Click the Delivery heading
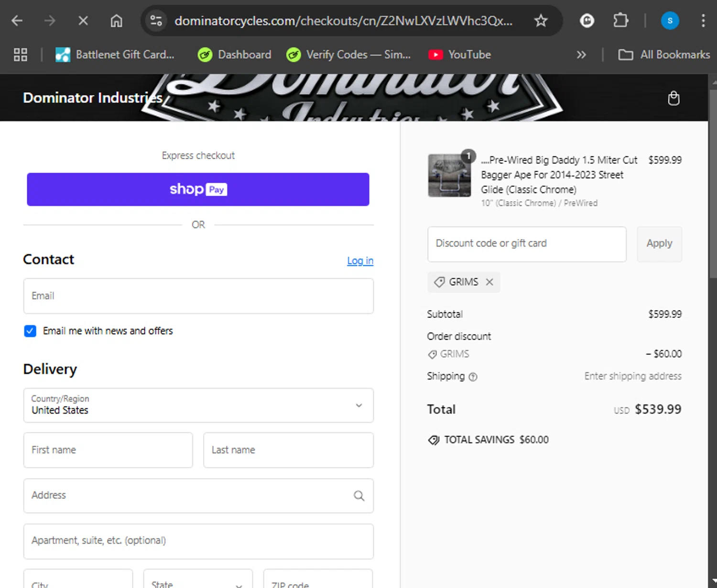 pyautogui.click(x=50, y=369)
